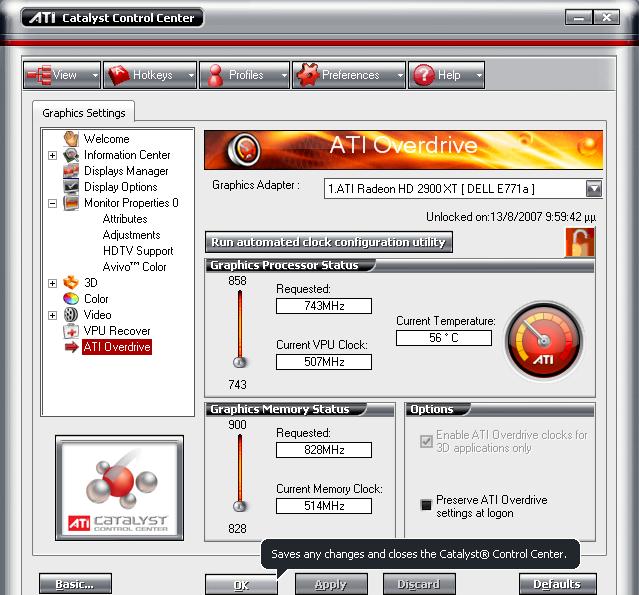Image resolution: width=639 pixels, height=595 pixels.
Task: Click the Current Temperature 56 °C field
Action: pos(444,338)
